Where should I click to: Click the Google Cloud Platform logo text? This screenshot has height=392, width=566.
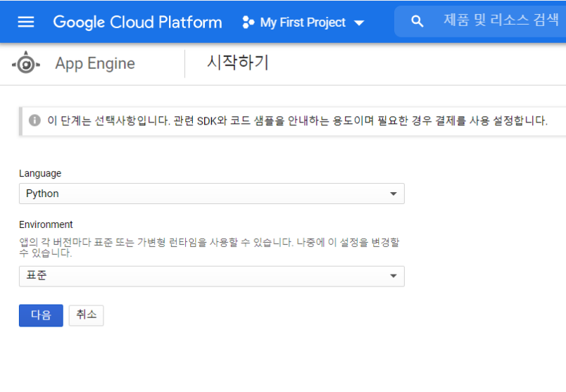tap(137, 23)
